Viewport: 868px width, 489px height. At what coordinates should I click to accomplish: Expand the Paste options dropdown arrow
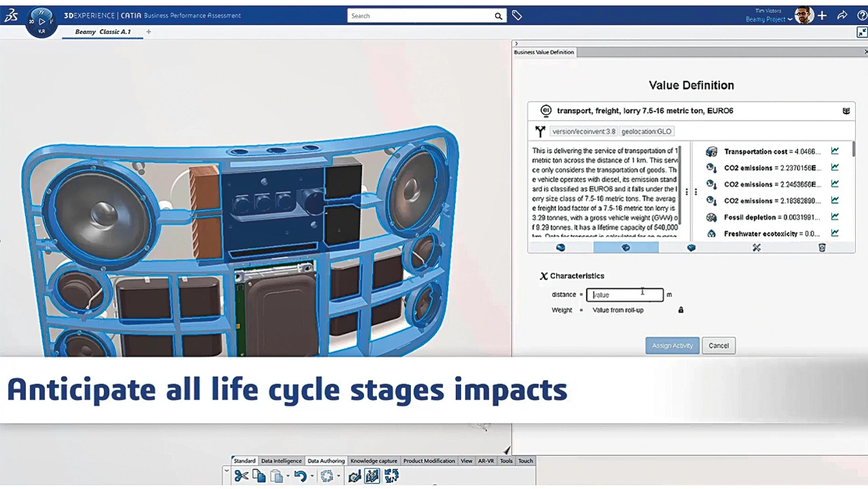tap(288, 477)
